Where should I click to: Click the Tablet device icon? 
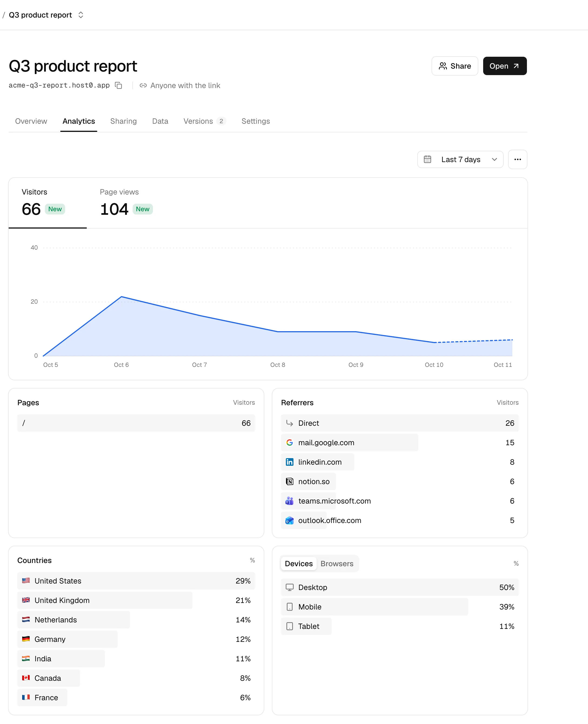[289, 626]
